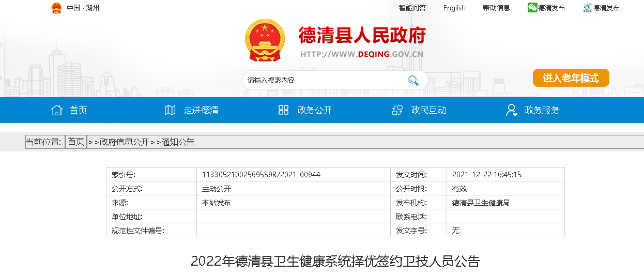
Task: Click the 发布机构 label cell
Action: 419,203
